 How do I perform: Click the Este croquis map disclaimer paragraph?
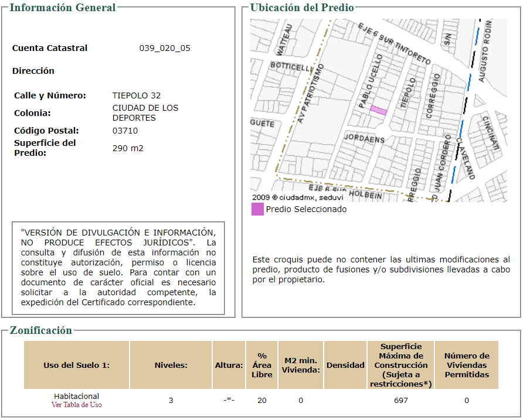tap(381, 269)
